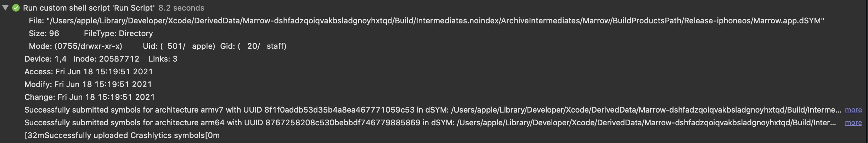
Task: Select the Device: 1,4 text
Action: (x=45, y=59)
